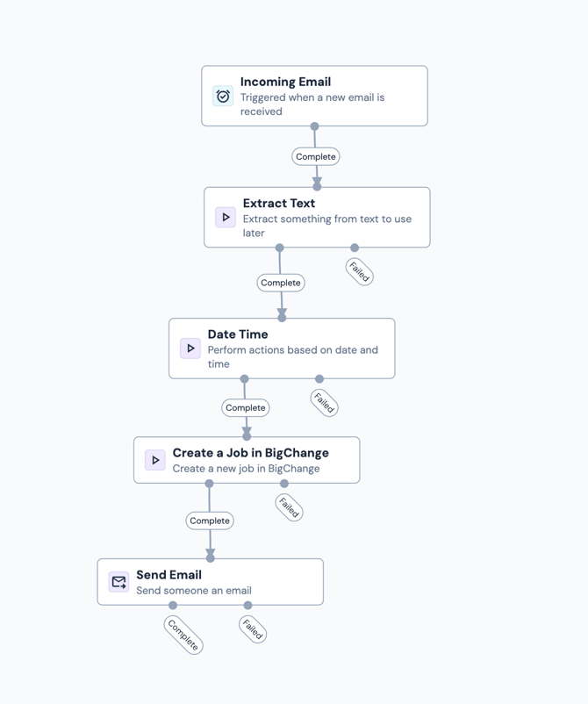Viewport: 588px width, 704px height.
Task: Open the Date Time node title
Action: (x=237, y=334)
